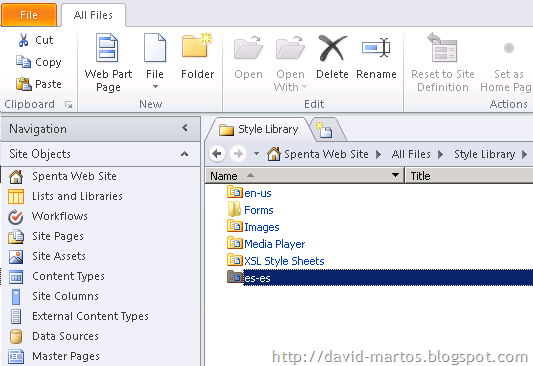Viewport: 533px width, 366px height.
Task: Go back with the back arrow
Action: 217,154
